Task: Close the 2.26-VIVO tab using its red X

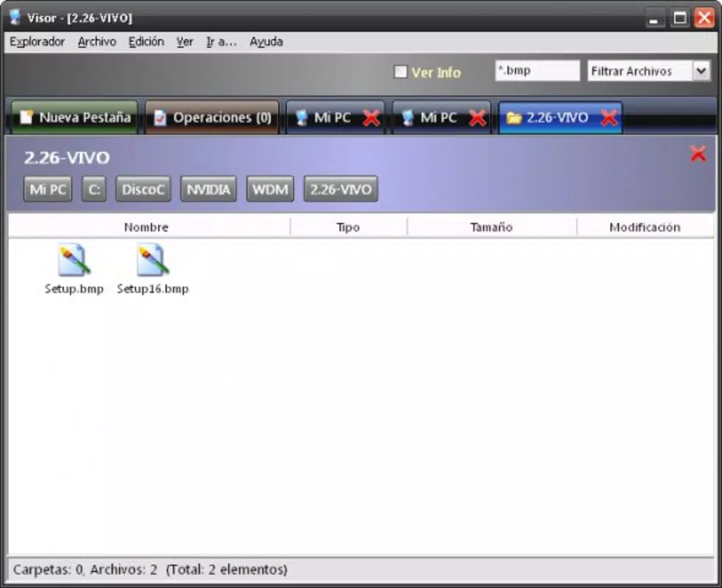Action: 610,118
